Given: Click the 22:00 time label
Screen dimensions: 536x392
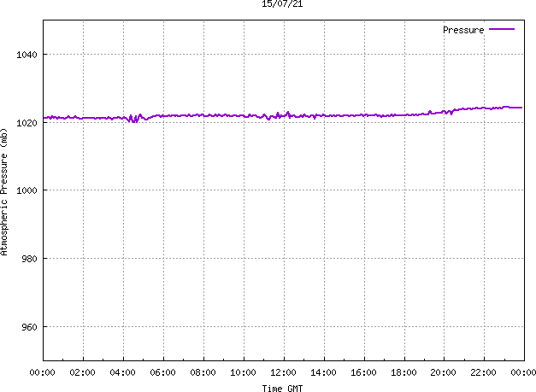Looking at the screenshot, I should pos(483,372).
